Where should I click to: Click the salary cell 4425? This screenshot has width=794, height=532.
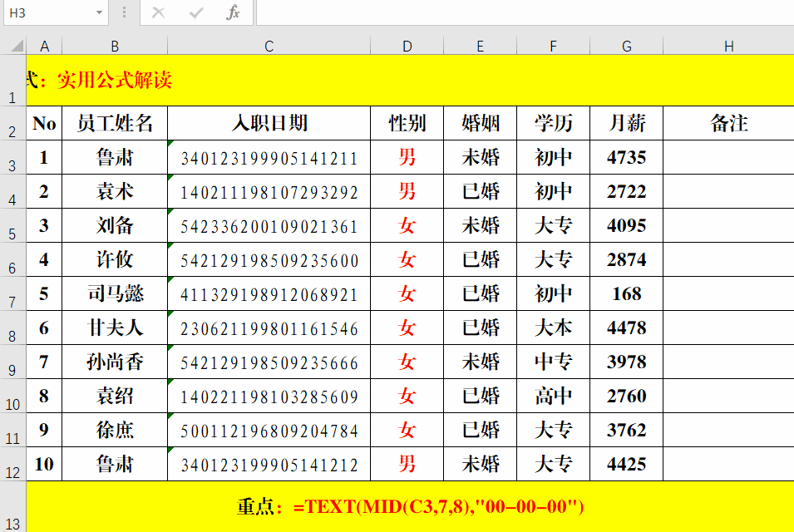coord(626,464)
